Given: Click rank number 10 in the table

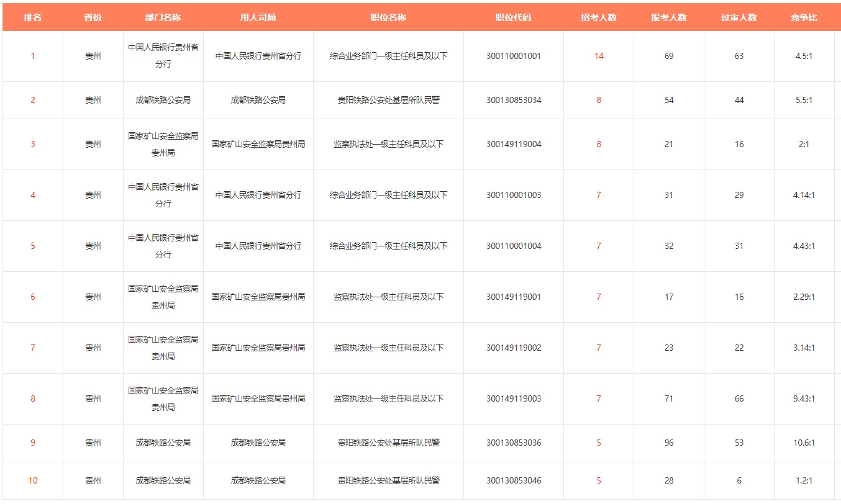Looking at the screenshot, I should (32, 480).
